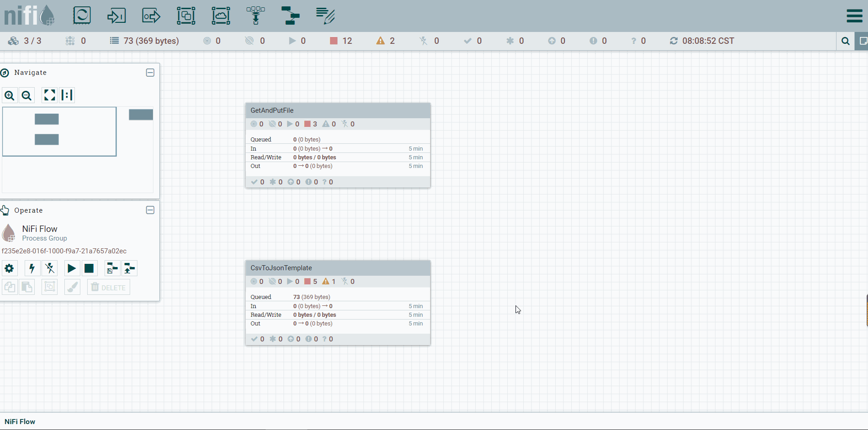Open process group configuration gear

point(9,268)
